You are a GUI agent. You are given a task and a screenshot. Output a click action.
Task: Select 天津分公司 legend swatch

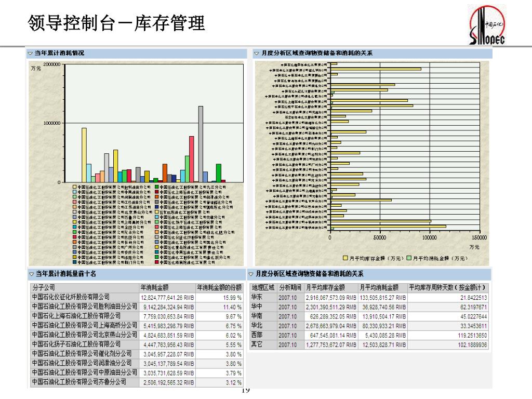coord(157,217)
